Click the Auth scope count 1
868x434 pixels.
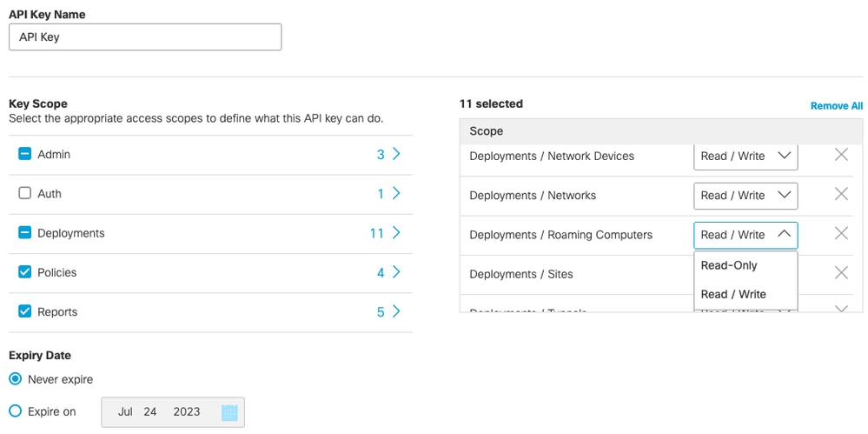(381, 194)
